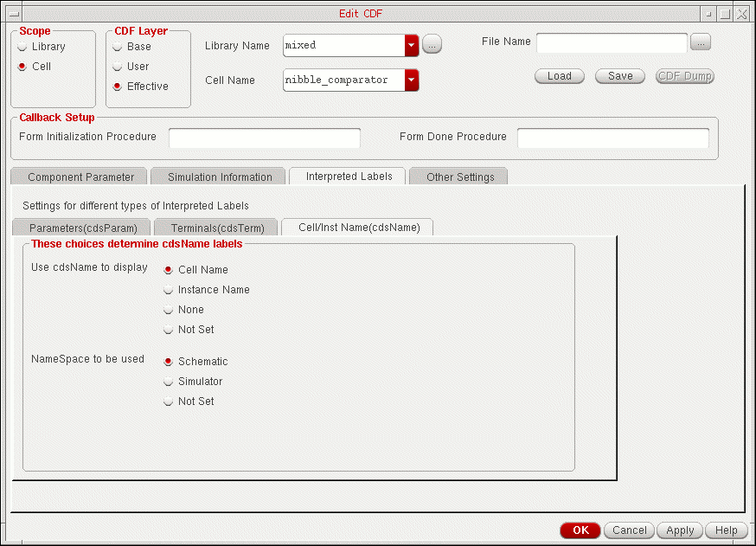Select Simulator as the NameSpace
Viewport: 756px width, 546px height.
coord(169,382)
